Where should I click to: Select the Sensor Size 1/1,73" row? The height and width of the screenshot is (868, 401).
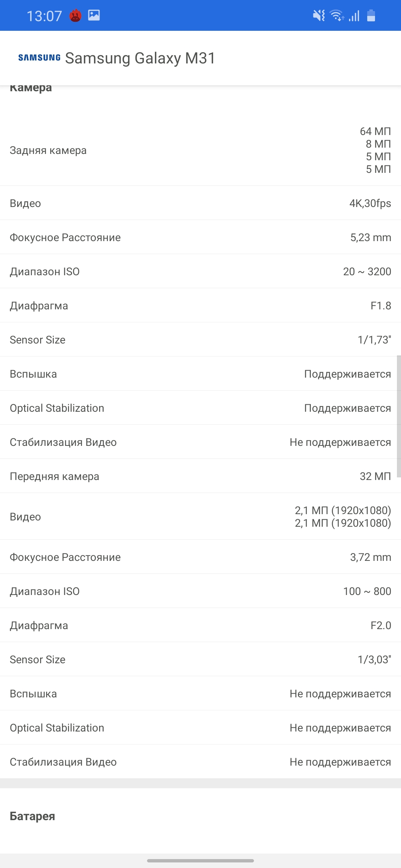coord(200,340)
